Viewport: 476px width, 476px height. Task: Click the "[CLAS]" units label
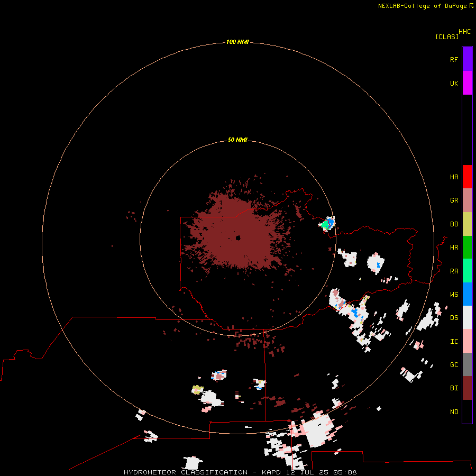point(447,36)
